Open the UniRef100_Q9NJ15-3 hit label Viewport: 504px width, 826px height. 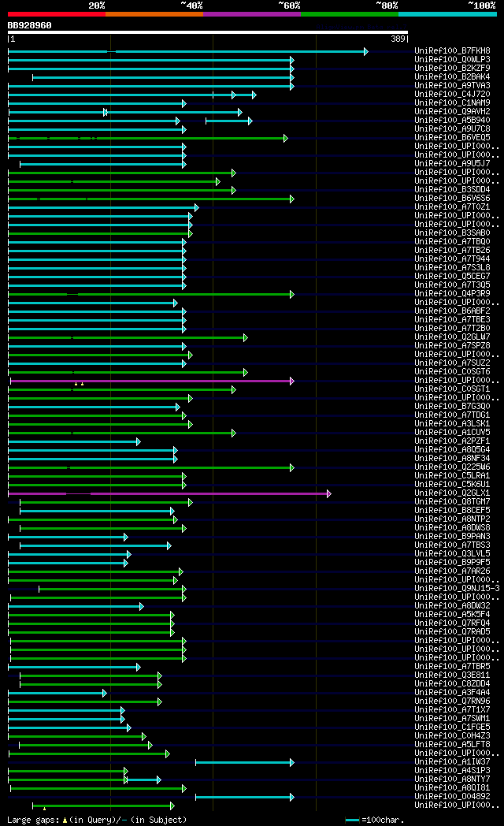pos(457,589)
